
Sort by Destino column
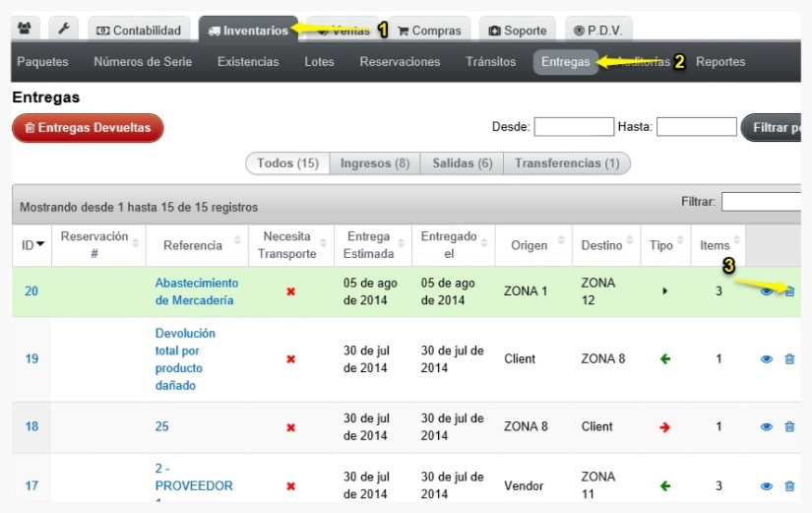click(606, 245)
